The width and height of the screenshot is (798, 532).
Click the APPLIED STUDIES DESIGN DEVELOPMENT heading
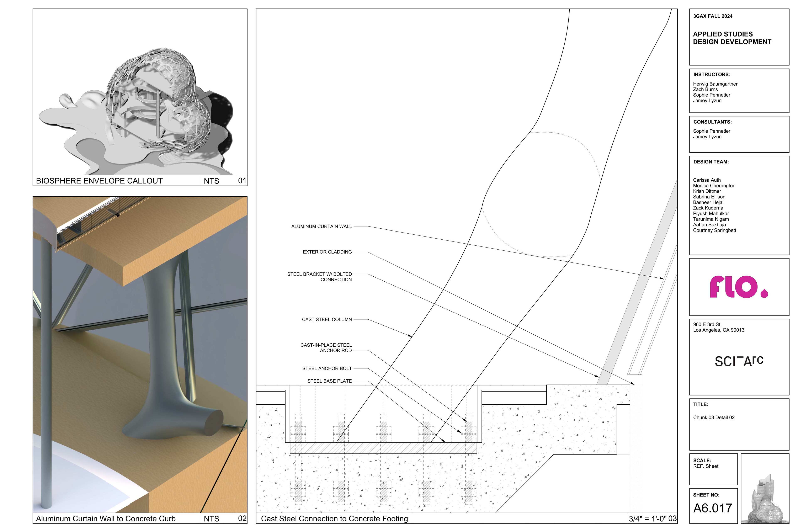pos(732,38)
